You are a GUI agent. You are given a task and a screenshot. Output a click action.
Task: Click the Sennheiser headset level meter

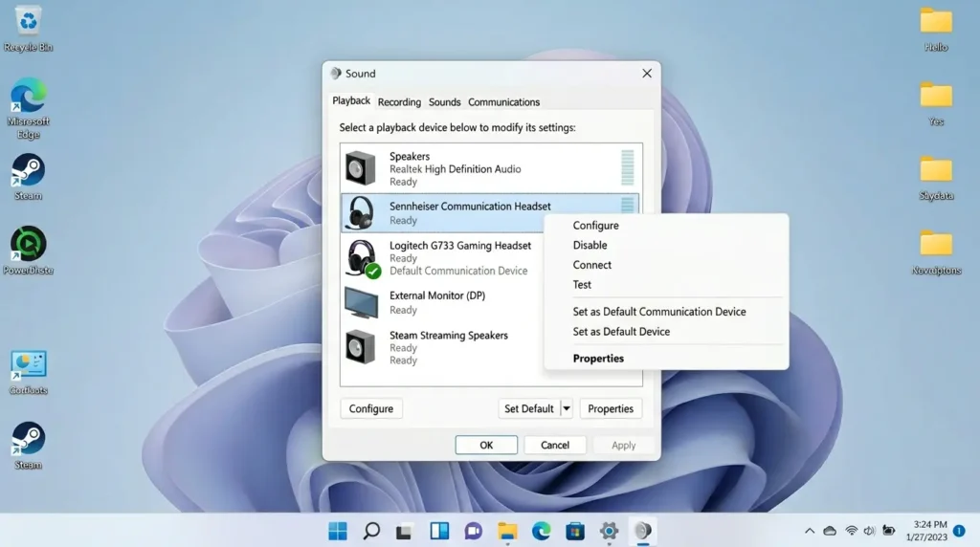pos(628,206)
